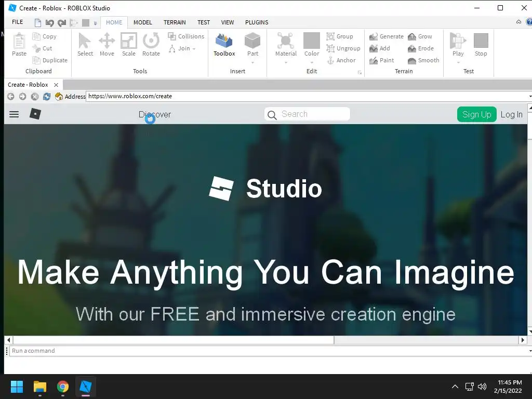The image size is (532, 399).
Task: Switch to the HOME ribbon tab
Action: pyautogui.click(x=114, y=22)
